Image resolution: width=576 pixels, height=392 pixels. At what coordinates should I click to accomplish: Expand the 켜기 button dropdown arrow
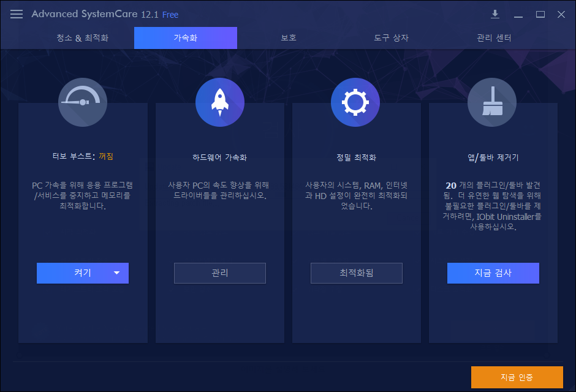[x=117, y=273]
